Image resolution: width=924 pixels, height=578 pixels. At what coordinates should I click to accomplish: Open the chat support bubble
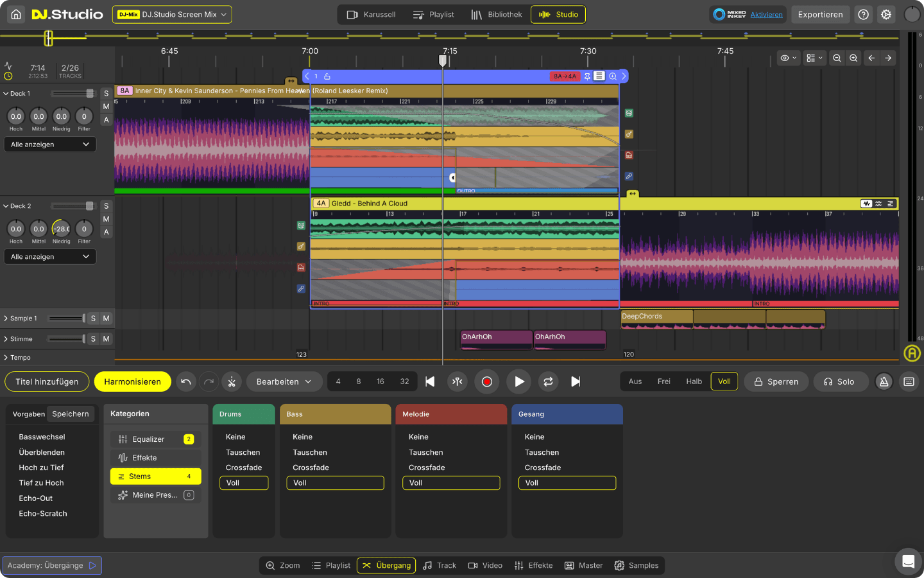908,562
